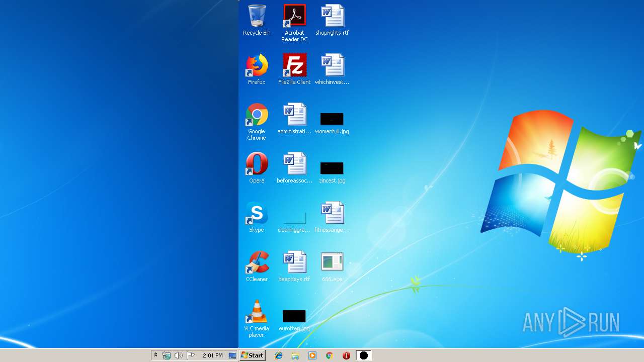Launch Internet Explorer from the taskbar

[278, 355]
